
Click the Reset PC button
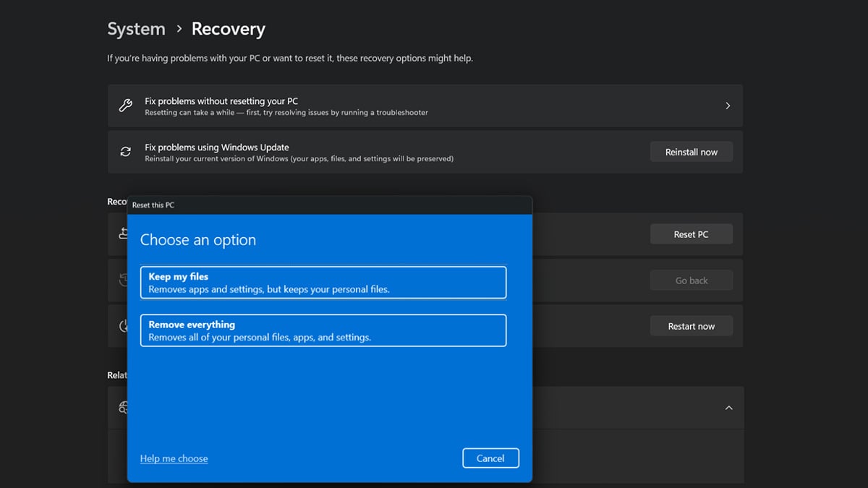(x=692, y=234)
